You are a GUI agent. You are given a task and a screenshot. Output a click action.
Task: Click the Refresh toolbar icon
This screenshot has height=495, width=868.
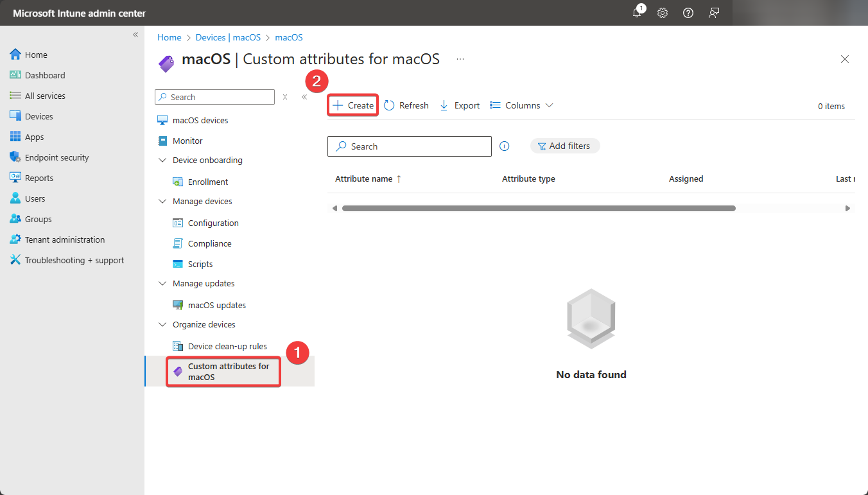coord(406,105)
